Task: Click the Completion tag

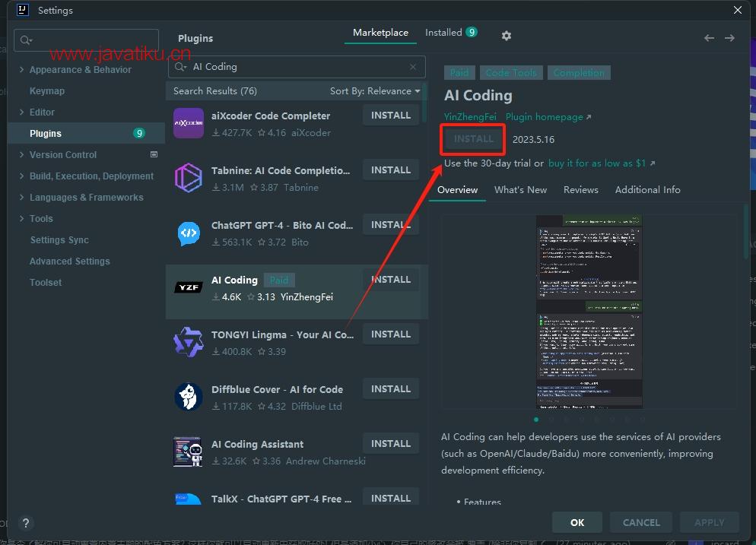Action: (x=579, y=73)
